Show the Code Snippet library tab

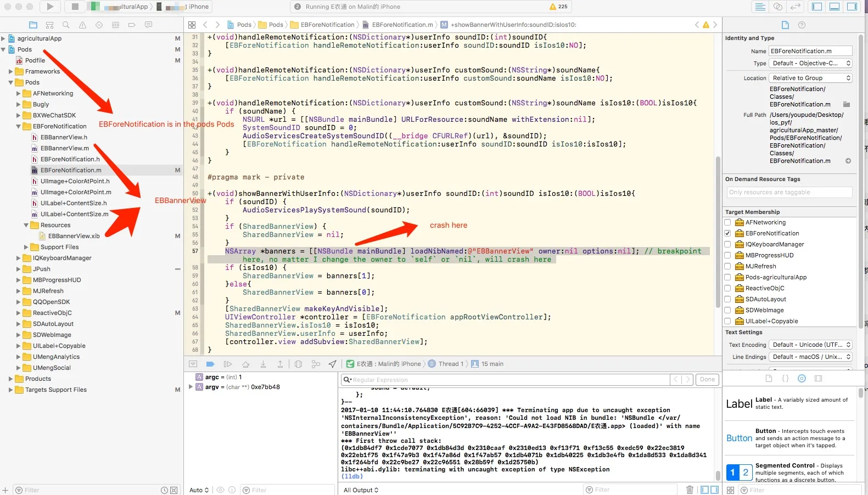(x=785, y=379)
